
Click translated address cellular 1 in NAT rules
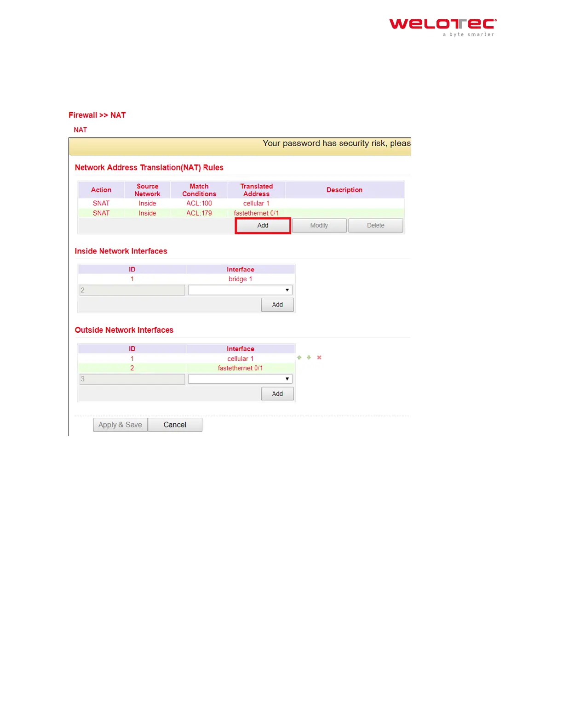click(x=256, y=203)
